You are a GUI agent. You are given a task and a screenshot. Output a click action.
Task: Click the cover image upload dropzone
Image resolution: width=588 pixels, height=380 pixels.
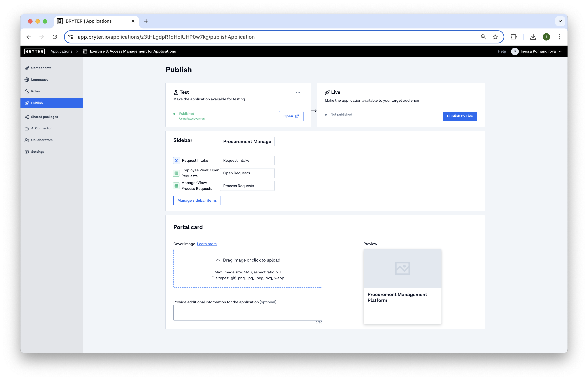(247, 268)
